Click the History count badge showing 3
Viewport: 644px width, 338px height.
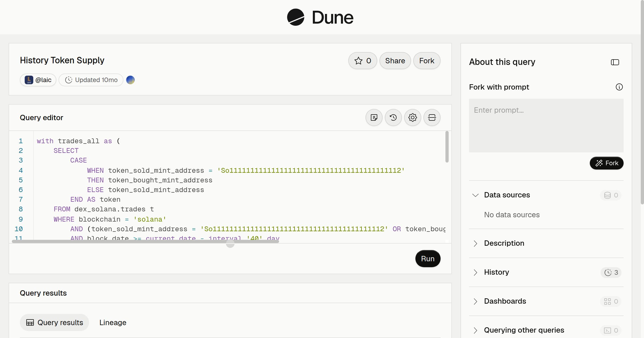pos(611,272)
